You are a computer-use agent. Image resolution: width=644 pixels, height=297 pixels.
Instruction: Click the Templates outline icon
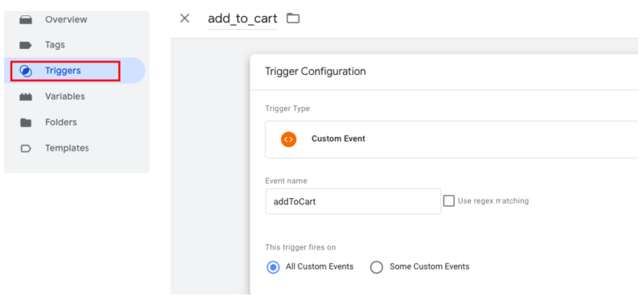pyautogui.click(x=26, y=148)
